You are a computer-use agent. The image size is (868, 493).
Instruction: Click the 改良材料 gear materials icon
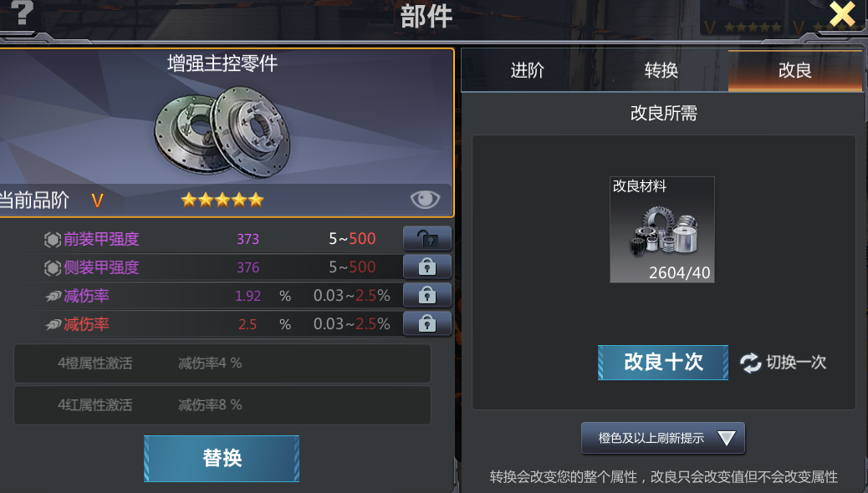(662, 230)
